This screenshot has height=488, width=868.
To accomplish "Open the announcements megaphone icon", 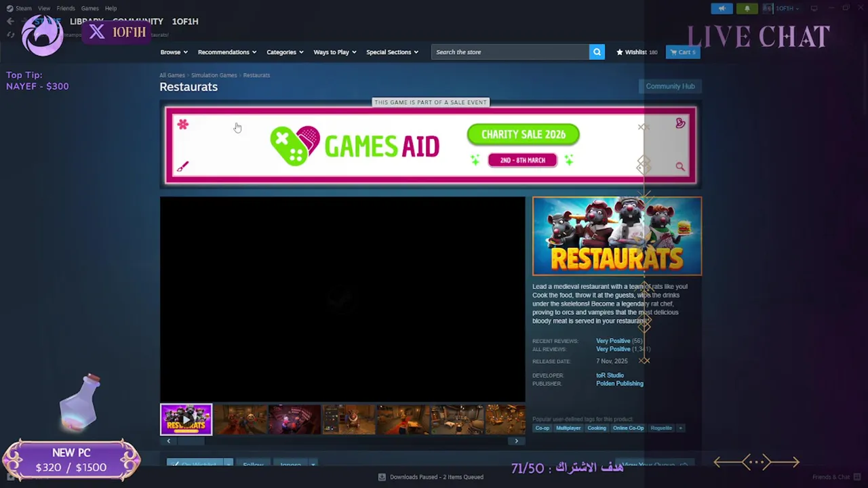I will tap(722, 9).
